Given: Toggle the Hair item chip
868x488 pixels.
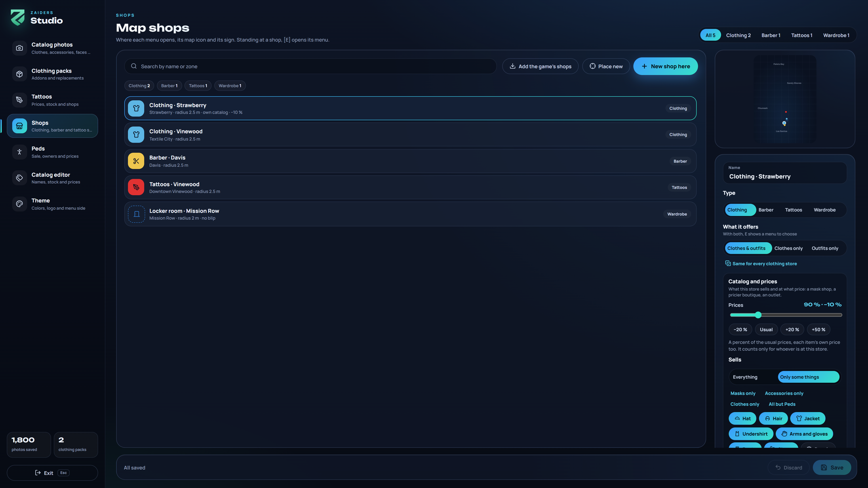Looking at the screenshot, I should (773, 419).
